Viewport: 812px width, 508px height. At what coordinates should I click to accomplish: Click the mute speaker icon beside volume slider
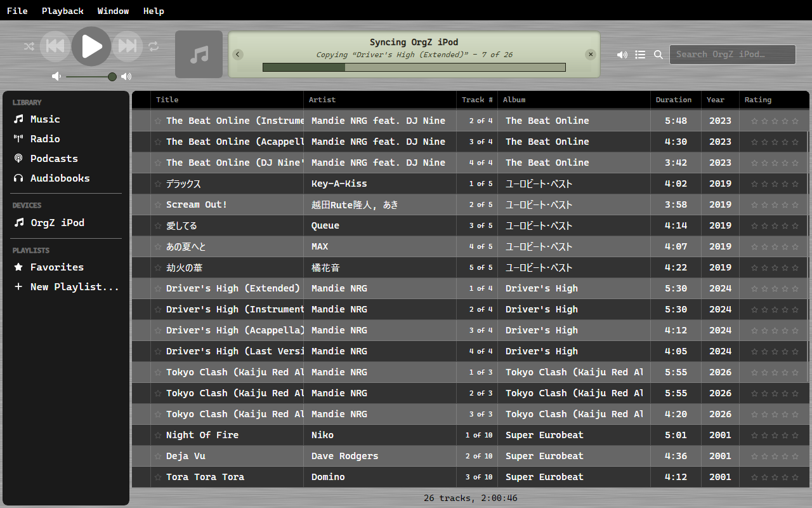pyautogui.click(x=56, y=77)
